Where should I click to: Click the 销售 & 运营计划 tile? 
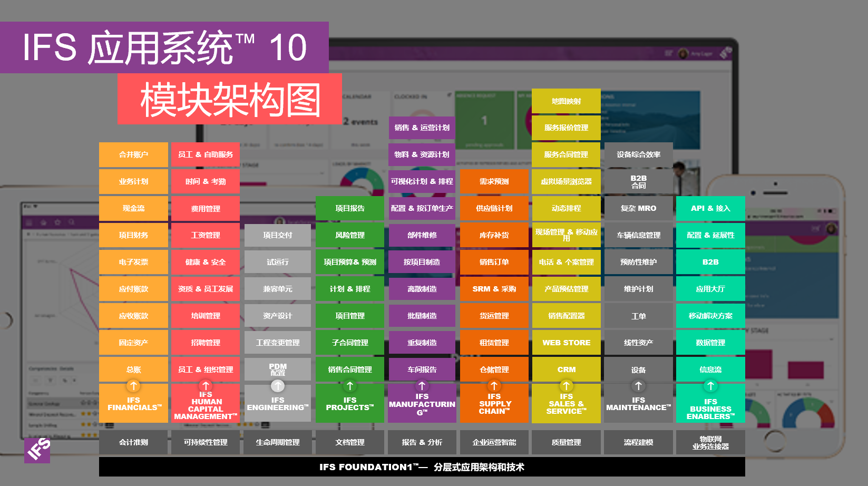(x=422, y=128)
